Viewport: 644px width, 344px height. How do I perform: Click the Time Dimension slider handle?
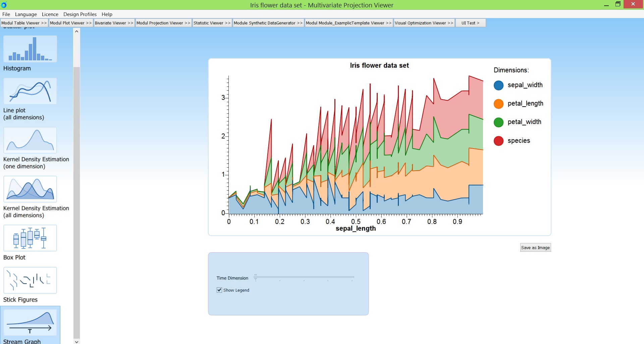(256, 277)
